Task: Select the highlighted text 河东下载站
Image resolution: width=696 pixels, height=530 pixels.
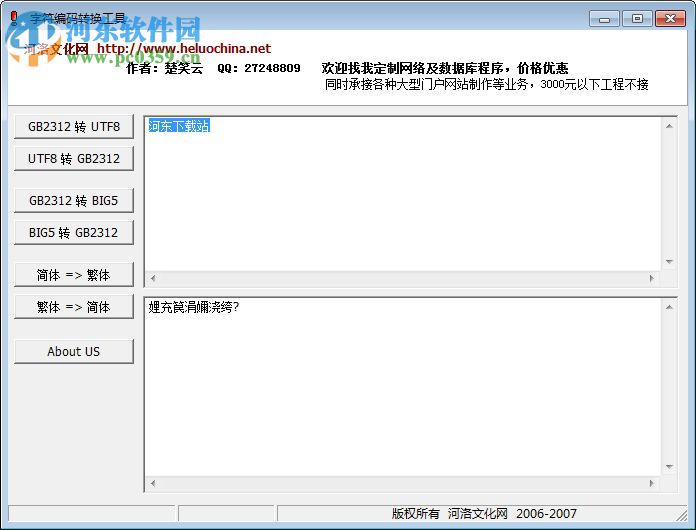Action: coord(179,126)
